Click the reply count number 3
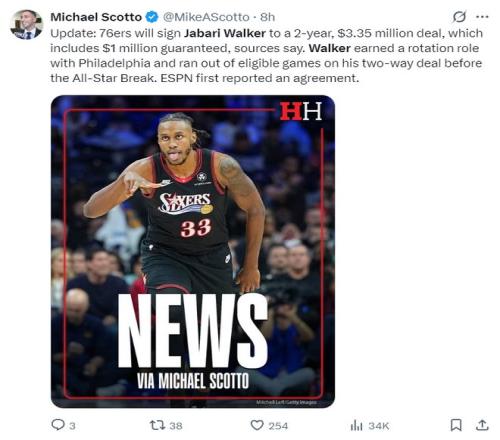The height and width of the screenshot is (440, 500). (72, 426)
